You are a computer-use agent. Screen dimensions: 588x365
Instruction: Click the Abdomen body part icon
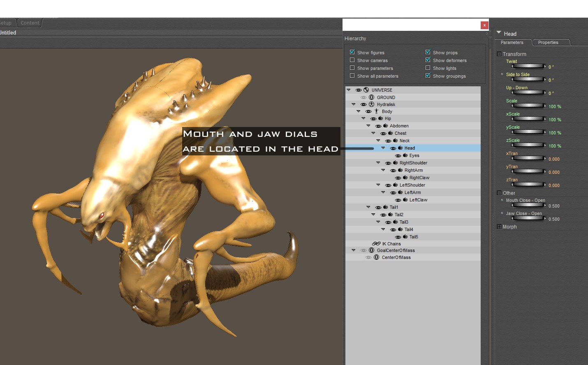tap(386, 126)
